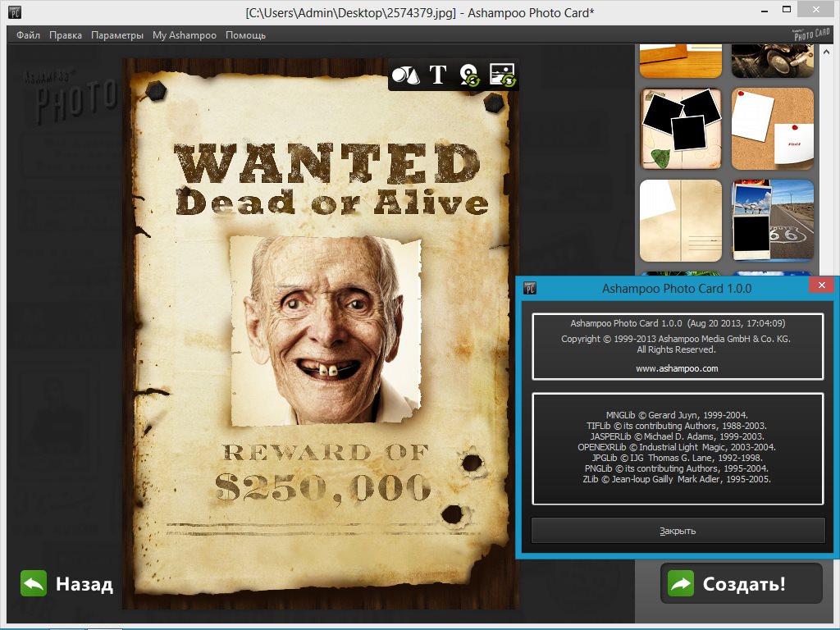This screenshot has width=840, height=630.
Task: Minimize the Ashampoo Photo Card main window
Action: (765, 10)
